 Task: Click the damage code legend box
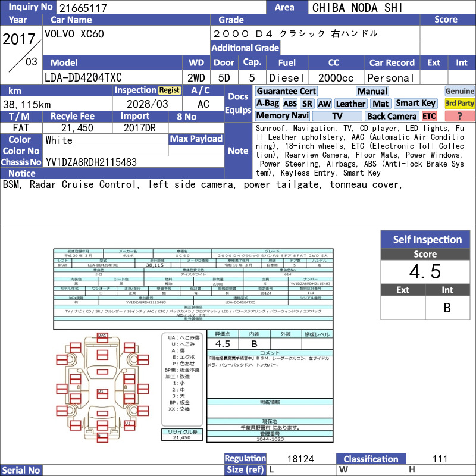coord(182,380)
